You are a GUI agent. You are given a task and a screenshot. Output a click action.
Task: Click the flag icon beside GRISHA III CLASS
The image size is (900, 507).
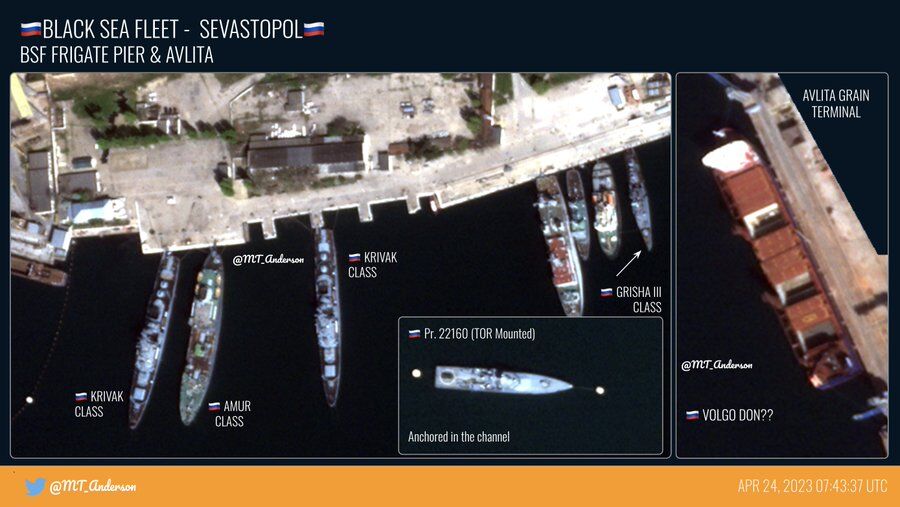(x=606, y=292)
